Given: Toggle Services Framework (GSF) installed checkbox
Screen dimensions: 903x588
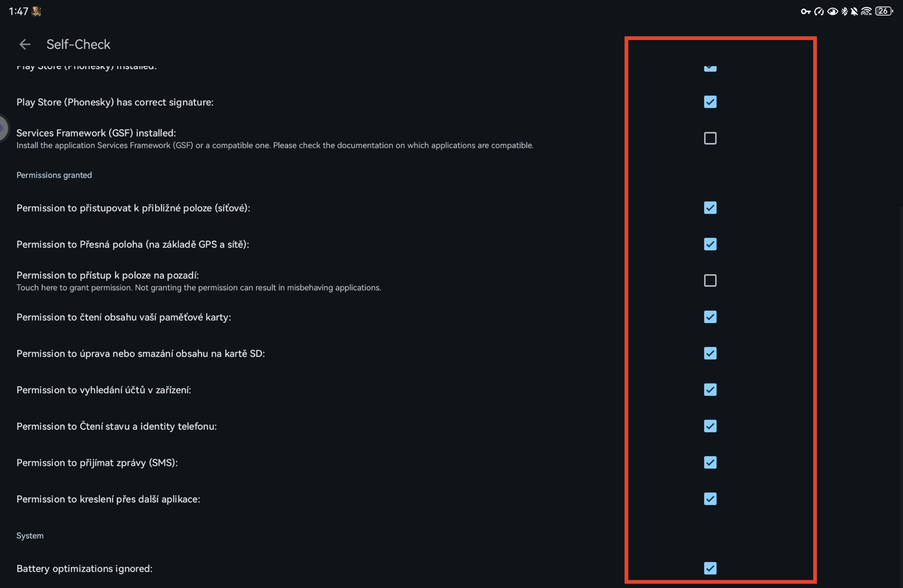Looking at the screenshot, I should [710, 138].
